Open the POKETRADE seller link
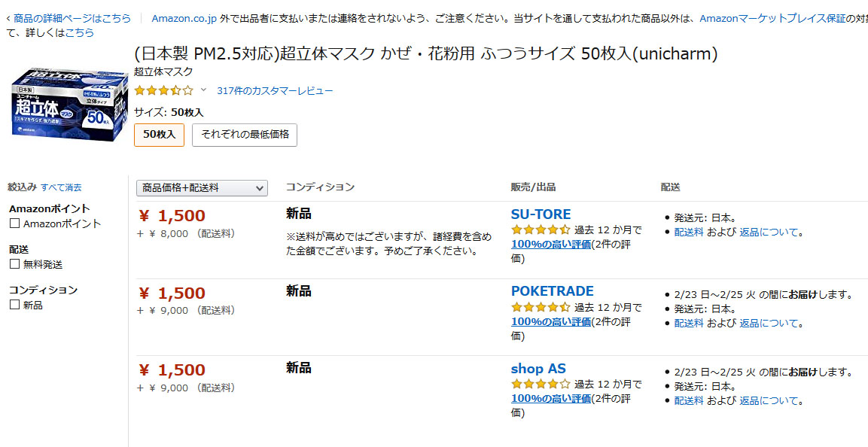 (x=552, y=291)
